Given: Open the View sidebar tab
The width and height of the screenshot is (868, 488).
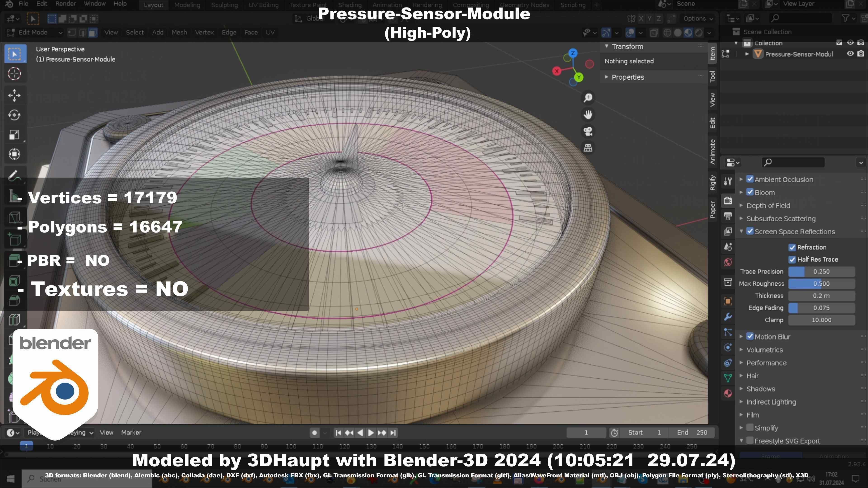Looking at the screenshot, I should (x=712, y=100).
